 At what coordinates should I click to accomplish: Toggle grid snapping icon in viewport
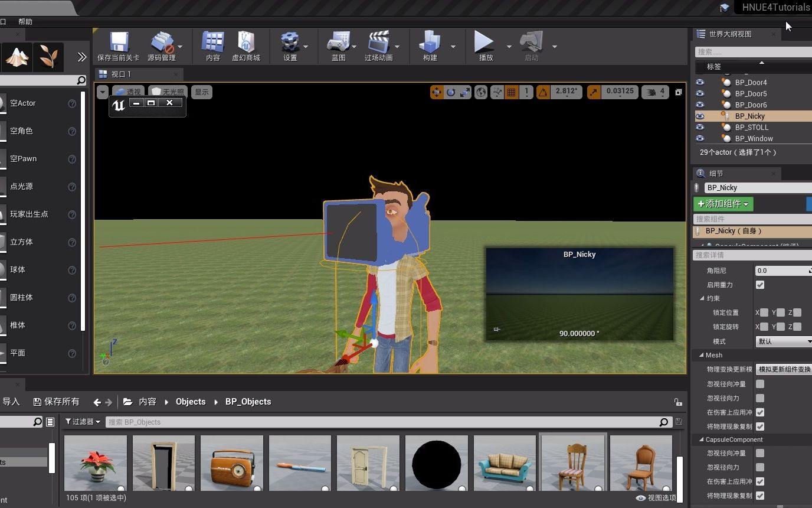(512, 92)
